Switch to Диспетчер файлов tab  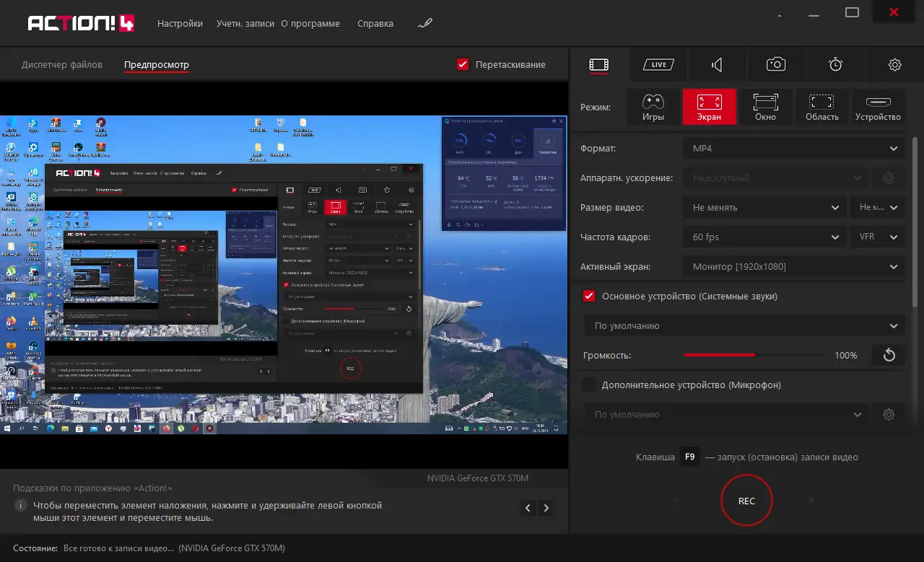[62, 64]
